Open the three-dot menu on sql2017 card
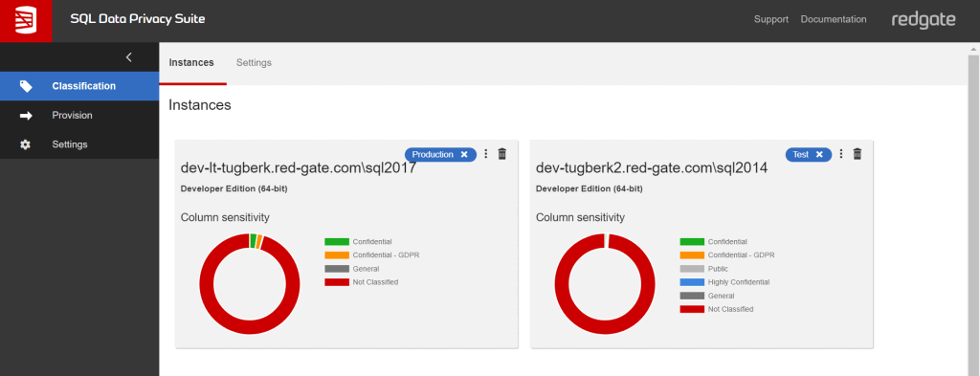 click(x=486, y=154)
